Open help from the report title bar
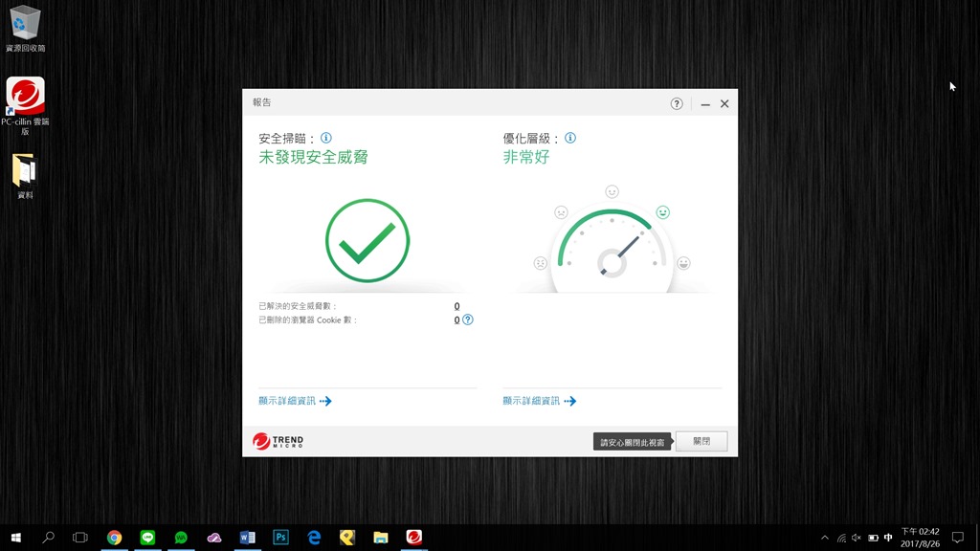Image resolution: width=980 pixels, height=551 pixels. [677, 103]
